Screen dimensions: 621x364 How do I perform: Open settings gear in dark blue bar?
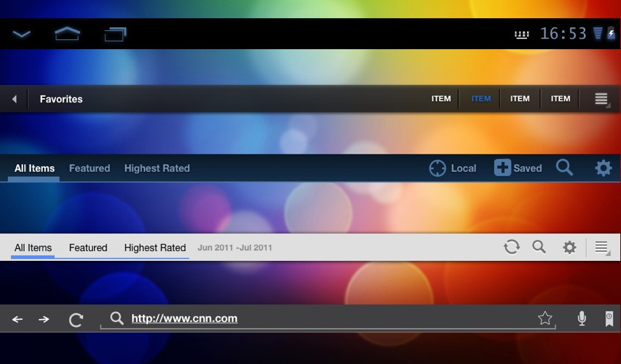tap(603, 168)
